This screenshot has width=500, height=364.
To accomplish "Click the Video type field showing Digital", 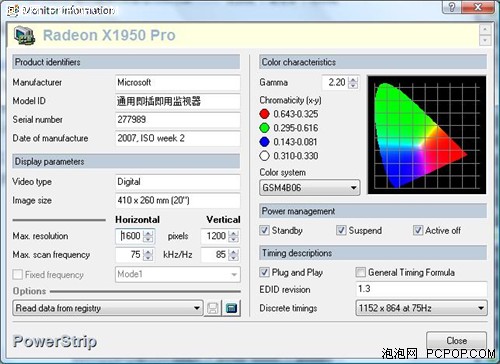I will coord(178,182).
